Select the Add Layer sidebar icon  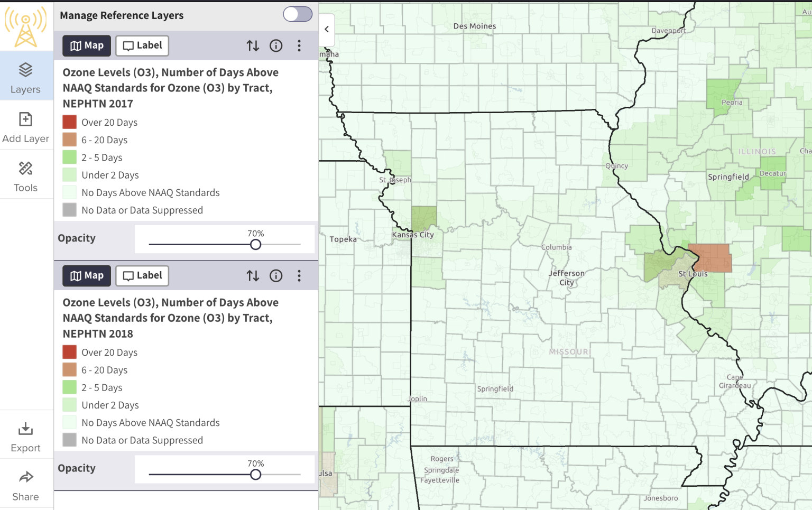click(26, 126)
